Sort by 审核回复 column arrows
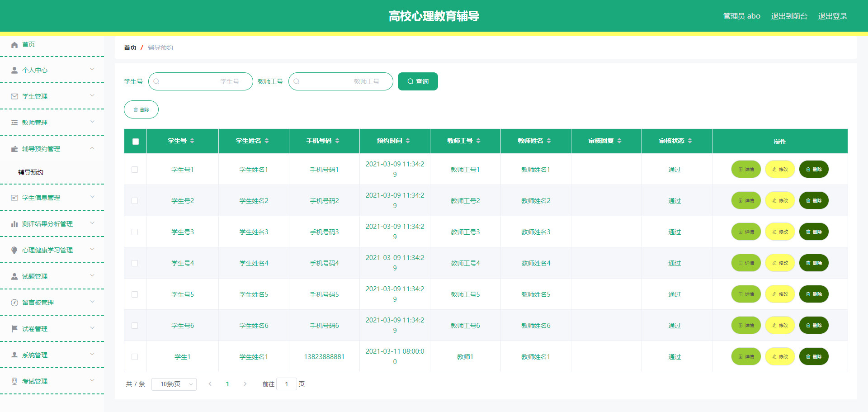Image resolution: width=868 pixels, height=412 pixels. [x=619, y=141]
